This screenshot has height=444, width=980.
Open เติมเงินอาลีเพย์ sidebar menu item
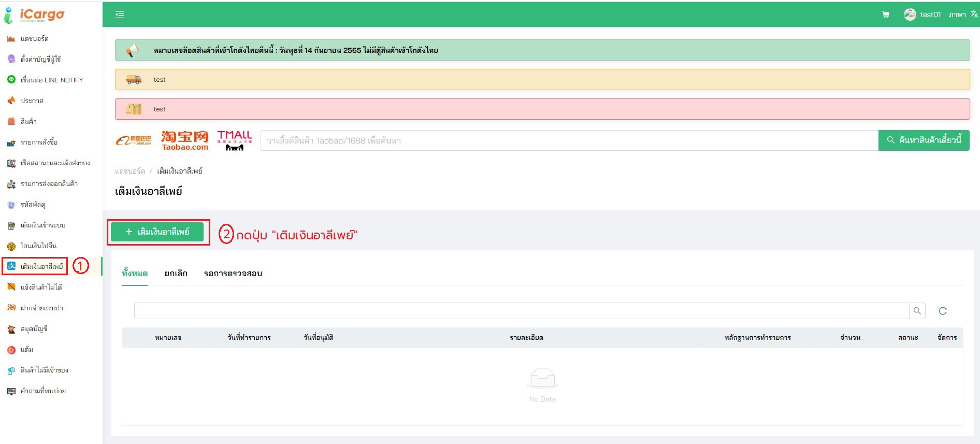(x=42, y=266)
